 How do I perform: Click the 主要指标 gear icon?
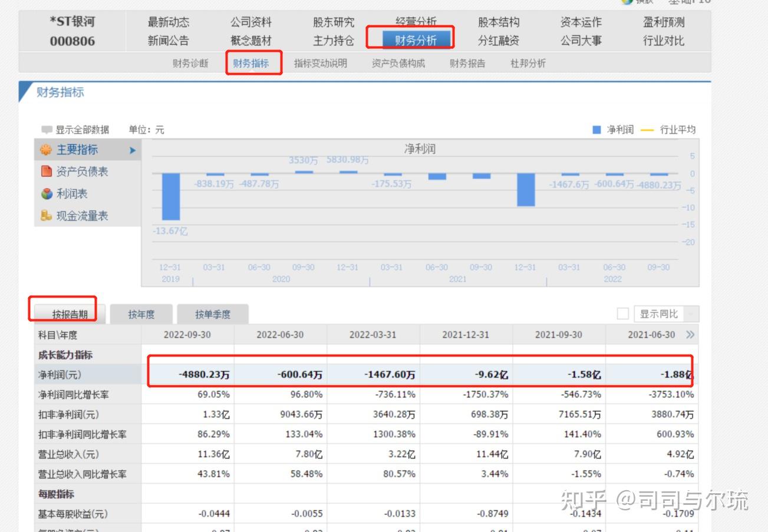point(46,150)
